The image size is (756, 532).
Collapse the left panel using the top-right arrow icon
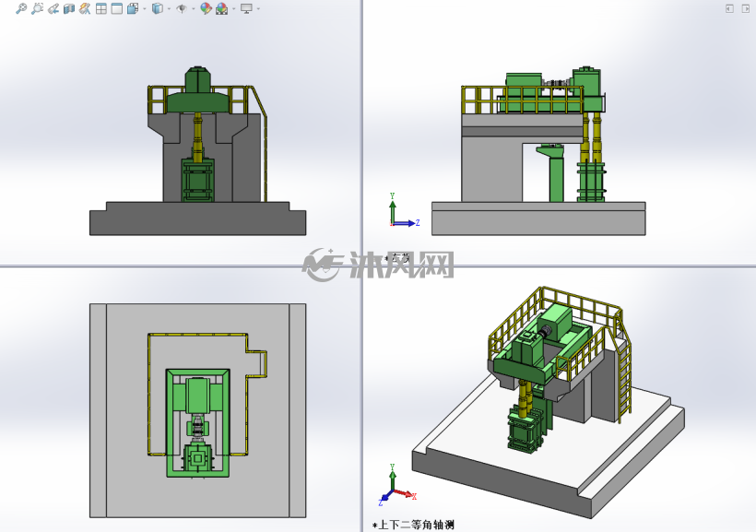click(x=729, y=8)
